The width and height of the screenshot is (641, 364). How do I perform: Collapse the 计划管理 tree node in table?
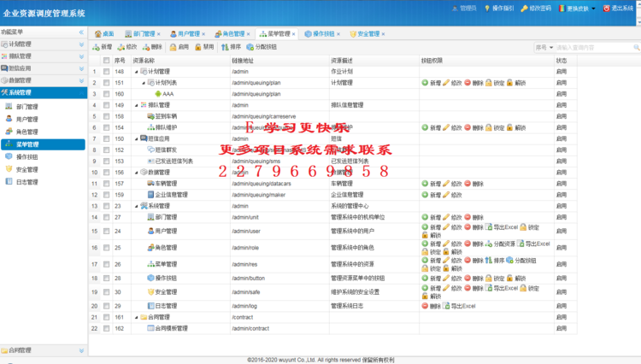(137, 72)
